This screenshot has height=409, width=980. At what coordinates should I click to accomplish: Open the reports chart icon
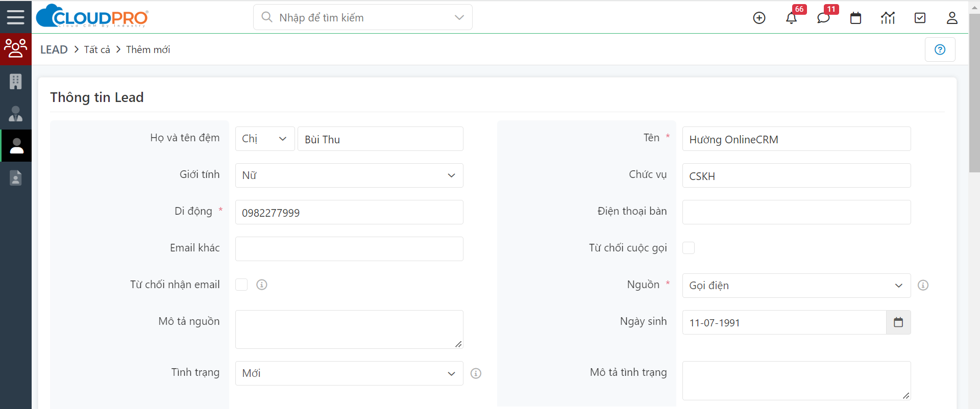point(888,18)
